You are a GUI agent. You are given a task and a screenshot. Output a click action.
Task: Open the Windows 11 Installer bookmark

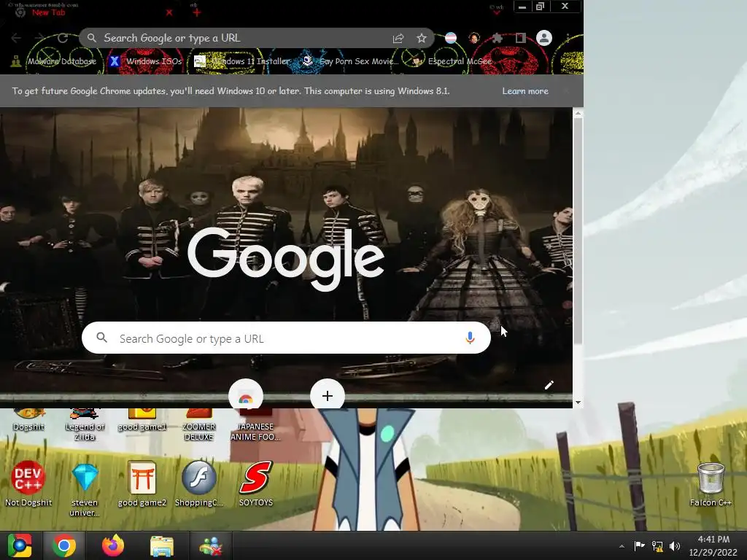pyautogui.click(x=242, y=61)
